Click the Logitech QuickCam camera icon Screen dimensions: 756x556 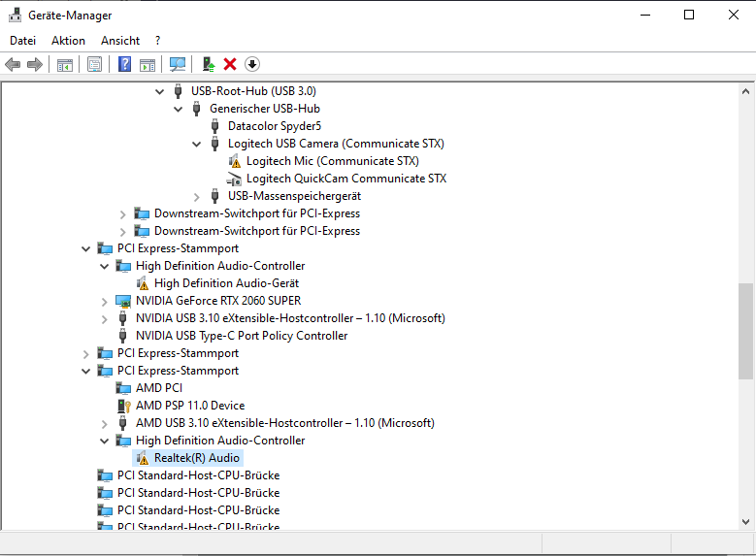click(234, 179)
